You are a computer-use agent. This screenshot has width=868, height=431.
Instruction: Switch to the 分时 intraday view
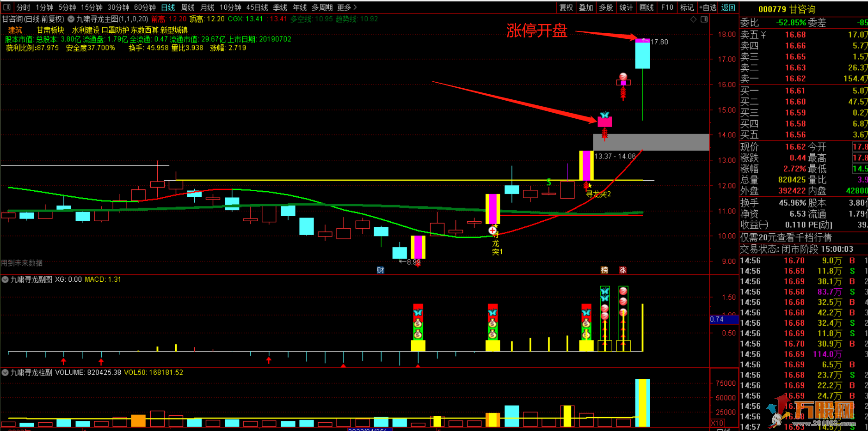pyautogui.click(x=23, y=7)
